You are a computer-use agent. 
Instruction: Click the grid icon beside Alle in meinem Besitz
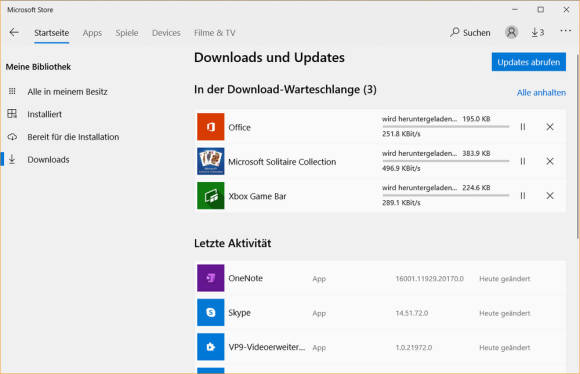tap(12, 91)
